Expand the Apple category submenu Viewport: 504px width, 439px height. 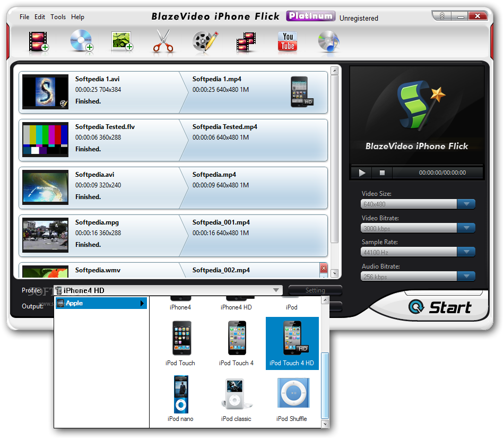pos(101,303)
